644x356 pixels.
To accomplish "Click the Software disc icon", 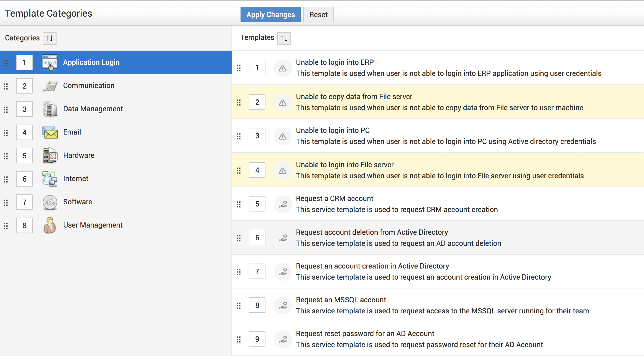I will pos(50,202).
